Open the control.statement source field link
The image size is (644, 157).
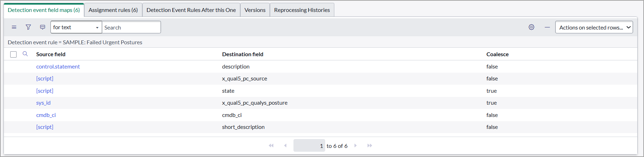click(x=58, y=66)
